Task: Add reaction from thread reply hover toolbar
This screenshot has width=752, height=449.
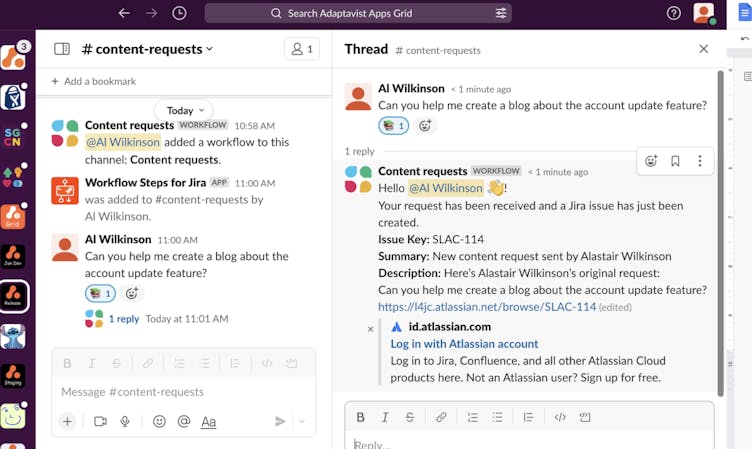Action: pos(651,161)
